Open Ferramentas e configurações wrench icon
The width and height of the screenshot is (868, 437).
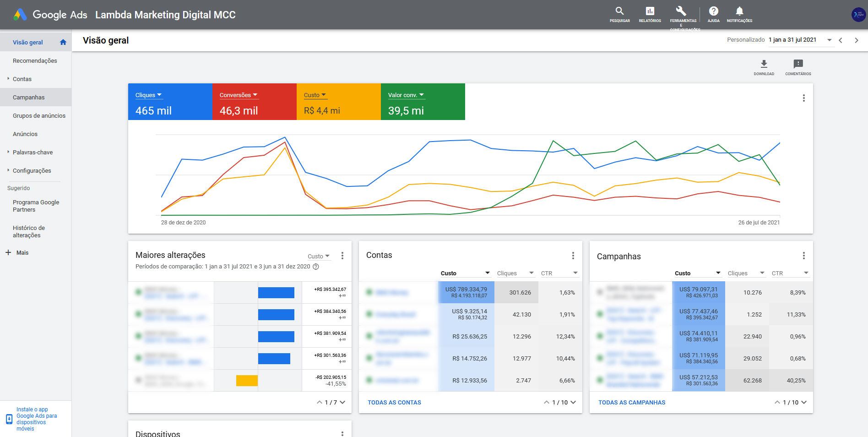point(681,11)
